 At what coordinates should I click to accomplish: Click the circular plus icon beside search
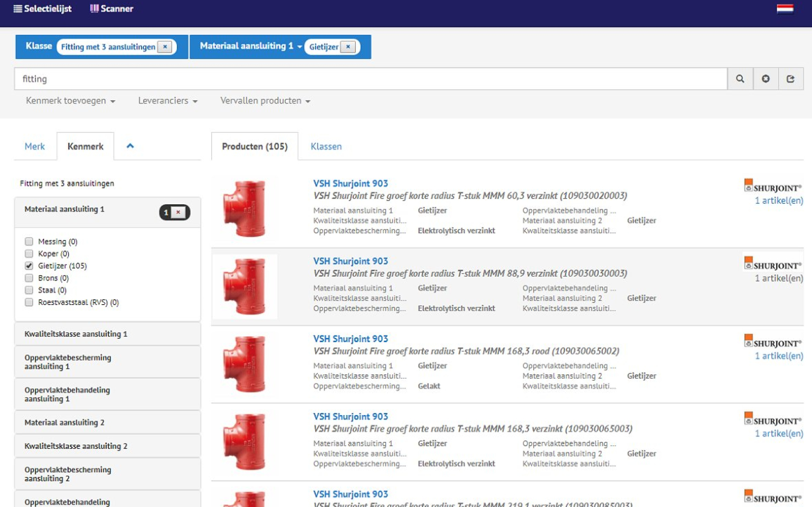click(765, 79)
